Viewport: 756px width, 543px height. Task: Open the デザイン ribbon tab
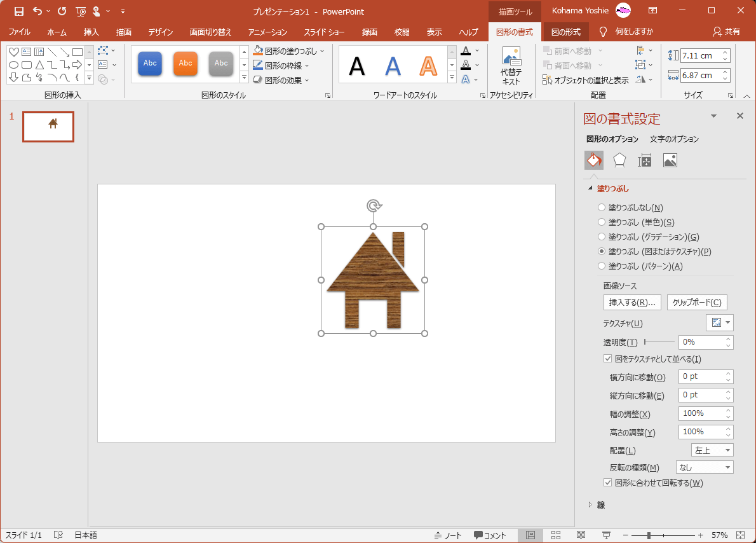click(160, 32)
